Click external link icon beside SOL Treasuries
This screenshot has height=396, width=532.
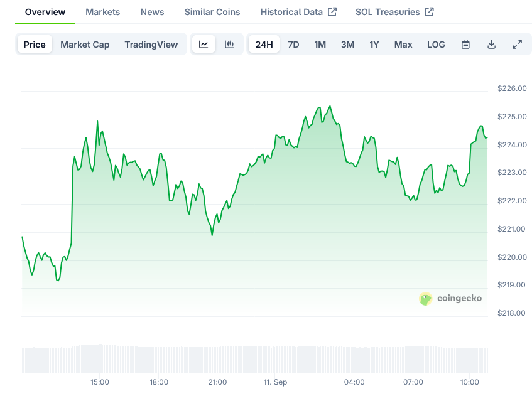pyautogui.click(x=429, y=12)
